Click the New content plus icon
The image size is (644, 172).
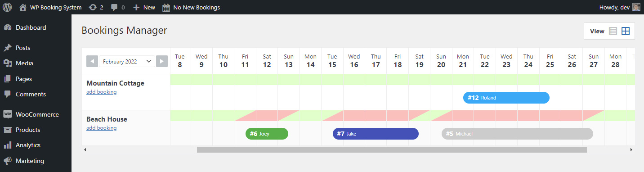pos(137,7)
